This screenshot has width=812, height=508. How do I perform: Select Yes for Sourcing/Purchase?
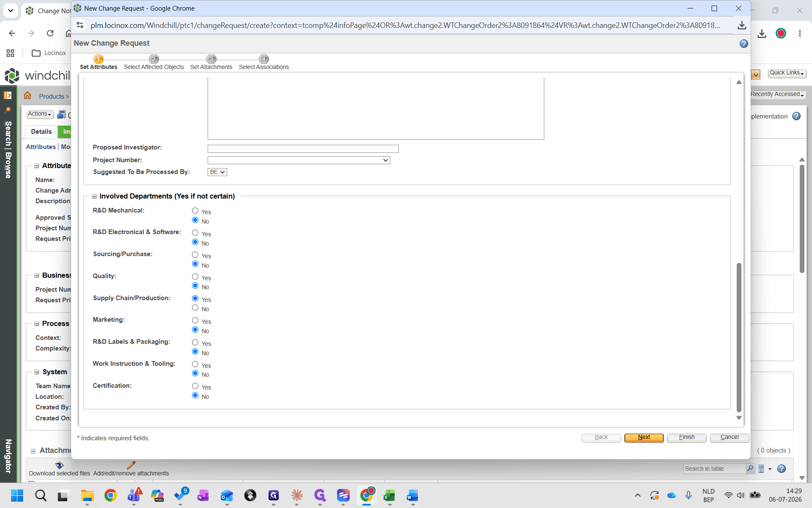click(195, 255)
